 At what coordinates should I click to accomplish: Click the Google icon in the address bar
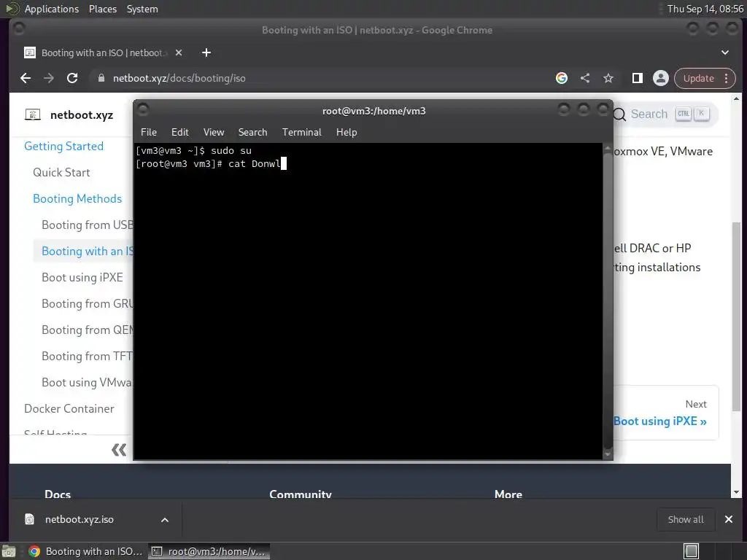[562, 78]
